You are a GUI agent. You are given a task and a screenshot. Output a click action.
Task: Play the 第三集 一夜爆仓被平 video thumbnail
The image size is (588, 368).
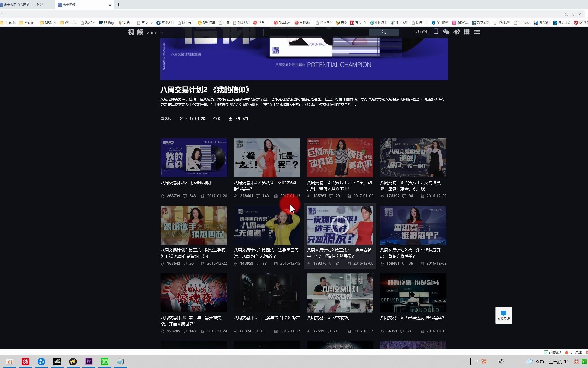[340, 225]
